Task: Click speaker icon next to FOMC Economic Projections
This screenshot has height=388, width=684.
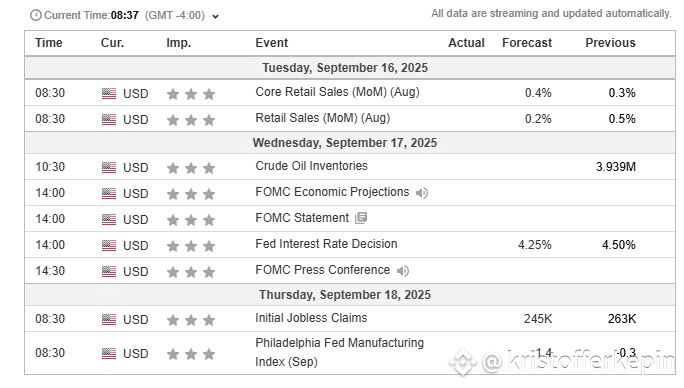Action: click(422, 193)
